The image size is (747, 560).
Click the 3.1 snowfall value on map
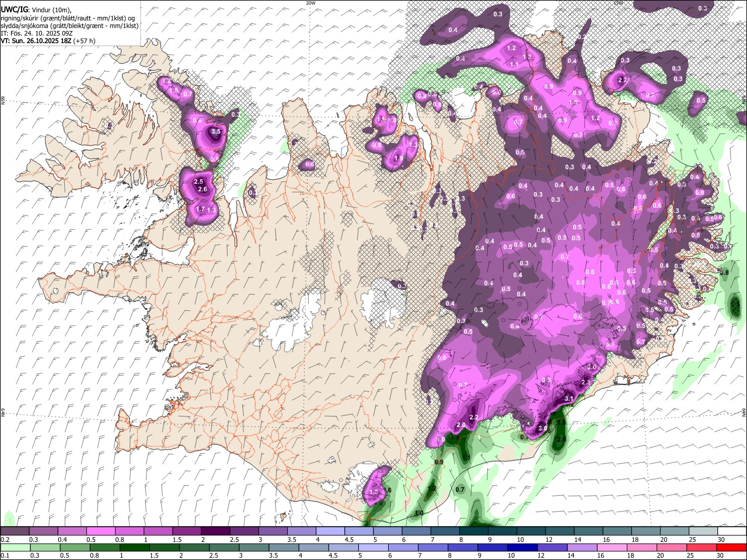tap(570, 398)
